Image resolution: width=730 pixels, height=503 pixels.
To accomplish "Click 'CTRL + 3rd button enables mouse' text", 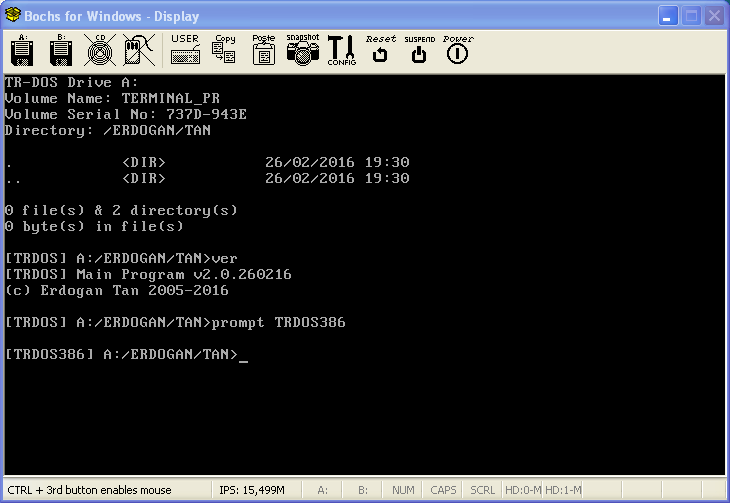I will [89, 490].
